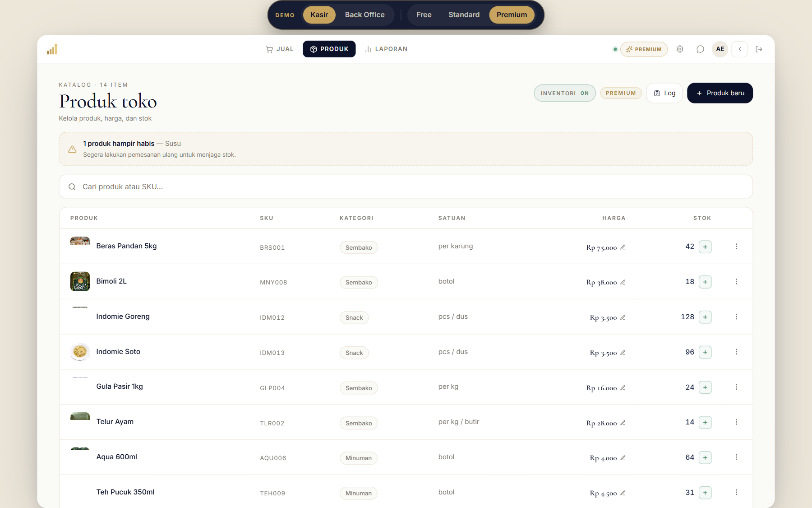The height and width of the screenshot is (508, 812).
Task: Click the Premium status badge in header
Action: [644, 49]
